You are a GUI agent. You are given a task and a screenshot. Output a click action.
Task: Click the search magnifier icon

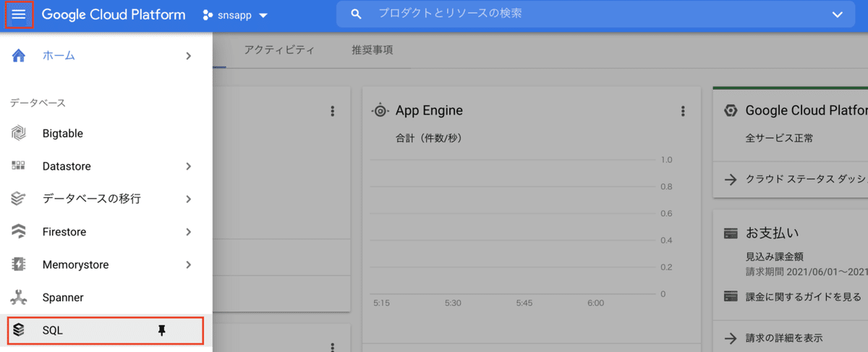pyautogui.click(x=355, y=14)
